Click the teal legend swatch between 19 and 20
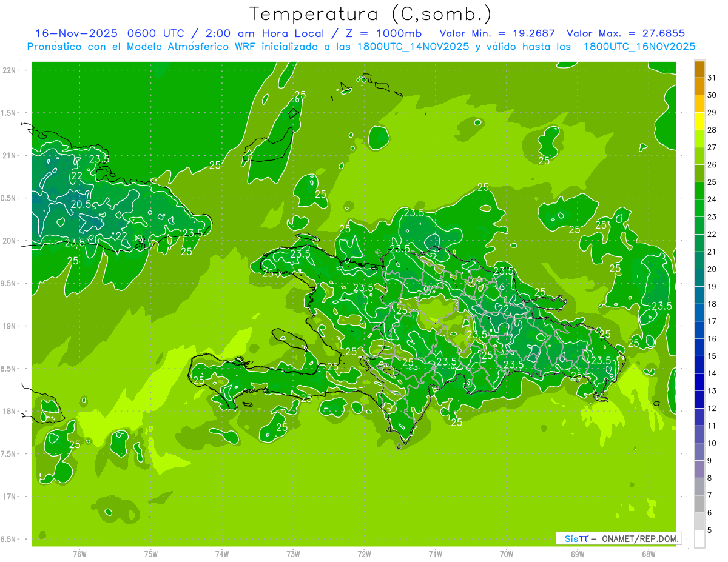This screenshot has height=562, width=728. 699,278
